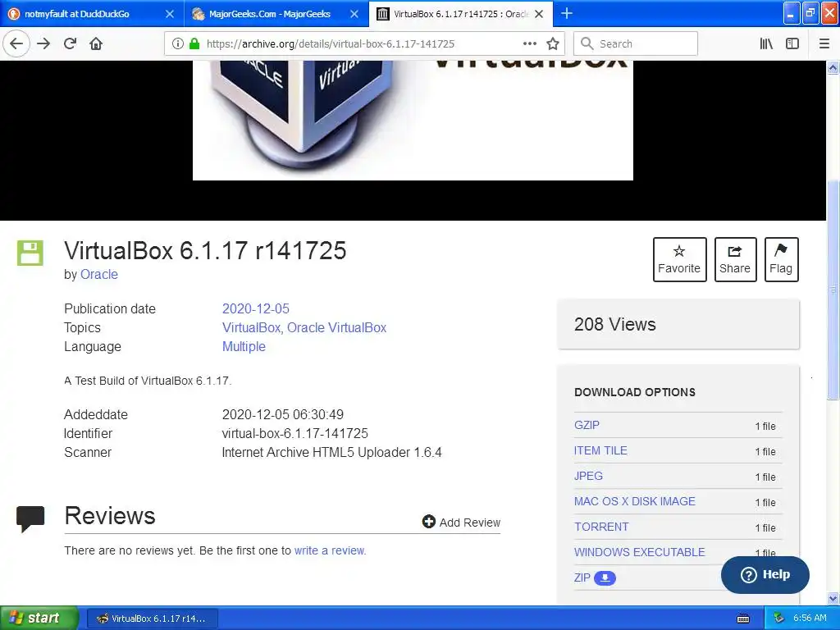Screen dimensions: 840x630
Task: Follow the write a review link
Action: 330,550
